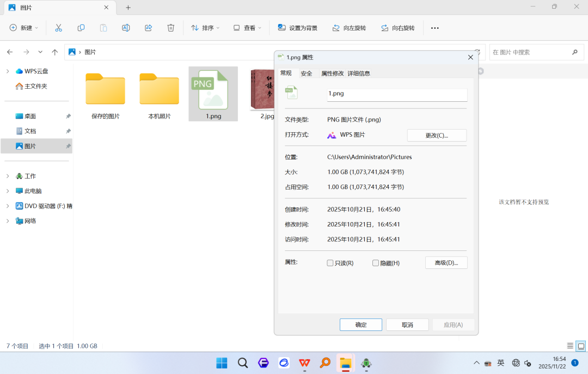Open the 详细信息 tab
Viewport: 588px width, 374px height.
click(359, 73)
